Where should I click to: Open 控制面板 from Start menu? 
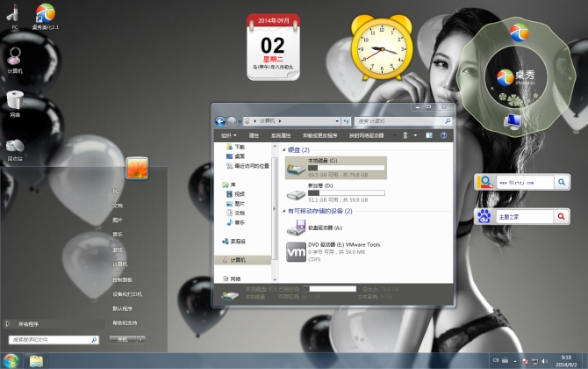(122, 279)
